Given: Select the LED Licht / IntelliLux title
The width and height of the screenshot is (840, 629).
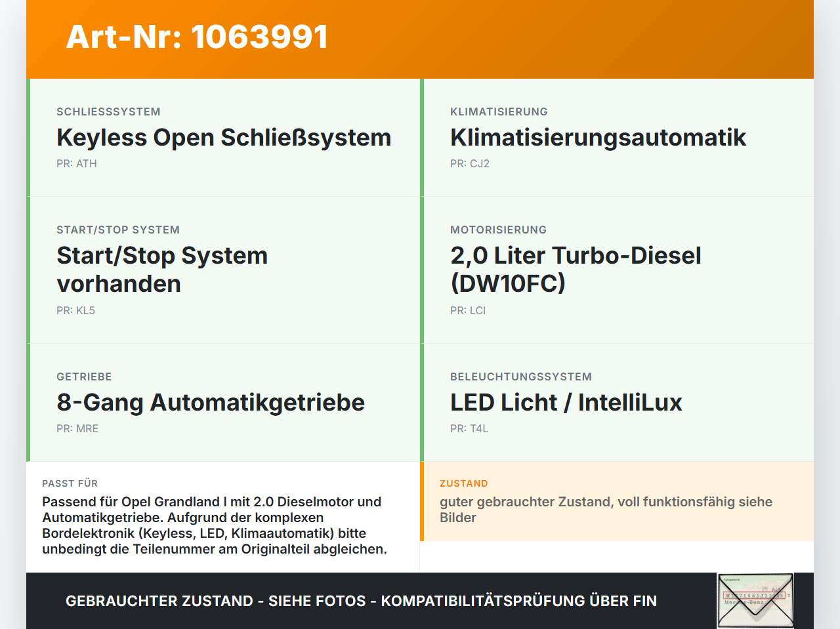Looking at the screenshot, I should [566, 403].
